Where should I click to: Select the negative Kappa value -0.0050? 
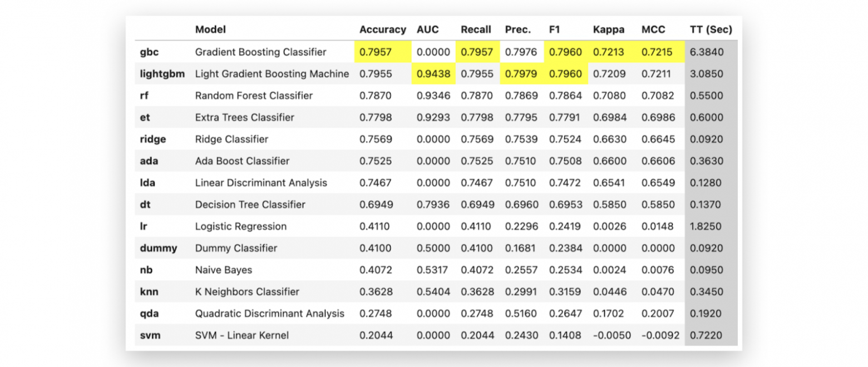[x=608, y=335]
